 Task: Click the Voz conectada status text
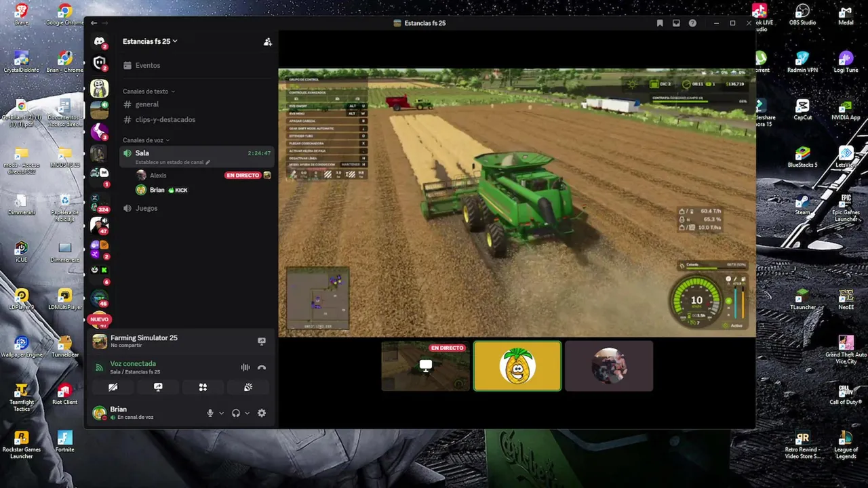tap(133, 364)
